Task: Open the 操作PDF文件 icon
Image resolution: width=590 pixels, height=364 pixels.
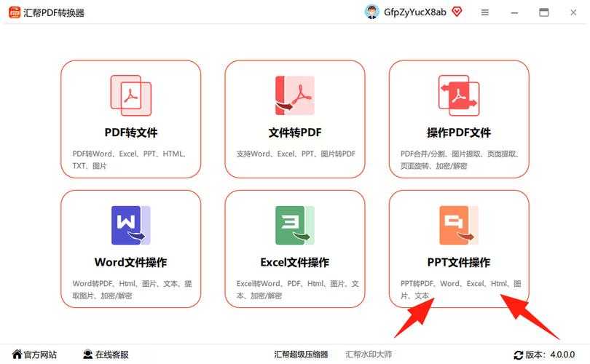Action: pyautogui.click(x=458, y=95)
